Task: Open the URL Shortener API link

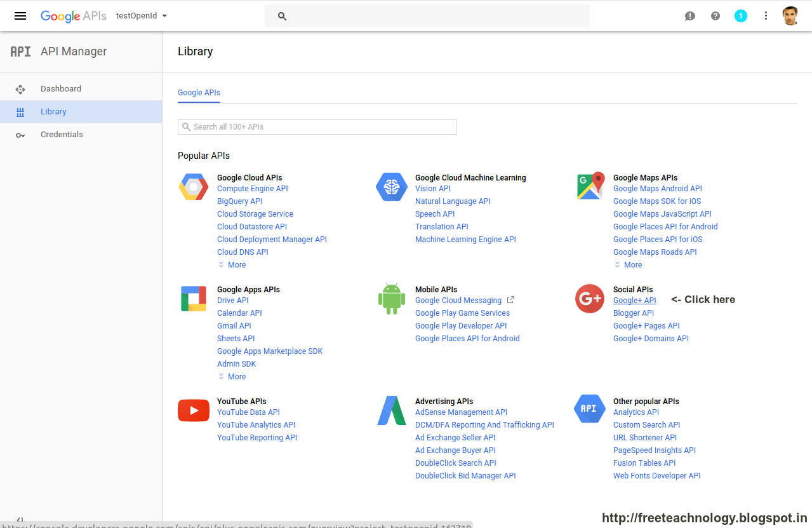Action: (645, 438)
